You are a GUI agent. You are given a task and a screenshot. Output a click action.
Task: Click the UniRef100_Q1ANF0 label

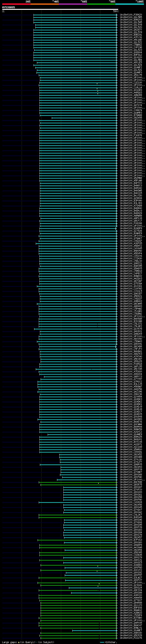131,72
